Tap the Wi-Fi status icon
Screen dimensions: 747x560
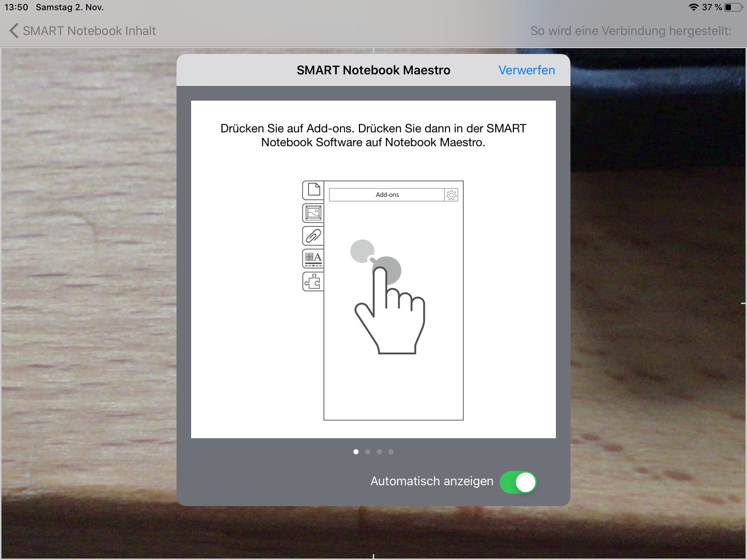click(693, 7)
